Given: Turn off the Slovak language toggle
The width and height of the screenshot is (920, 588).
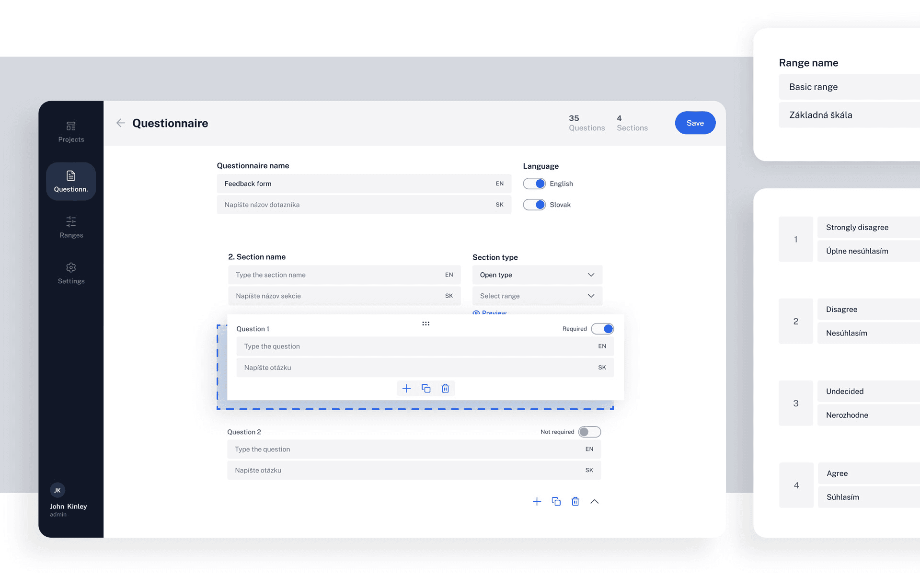Looking at the screenshot, I should coord(534,205).
